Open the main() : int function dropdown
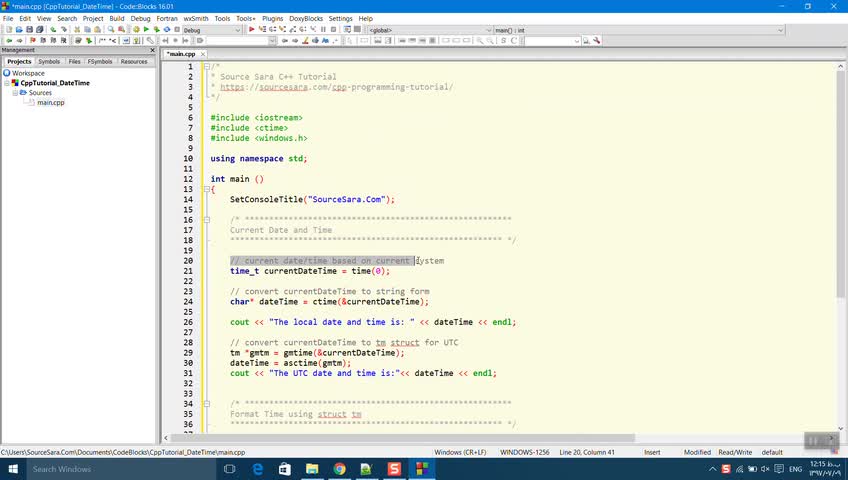 click(779, 30)
